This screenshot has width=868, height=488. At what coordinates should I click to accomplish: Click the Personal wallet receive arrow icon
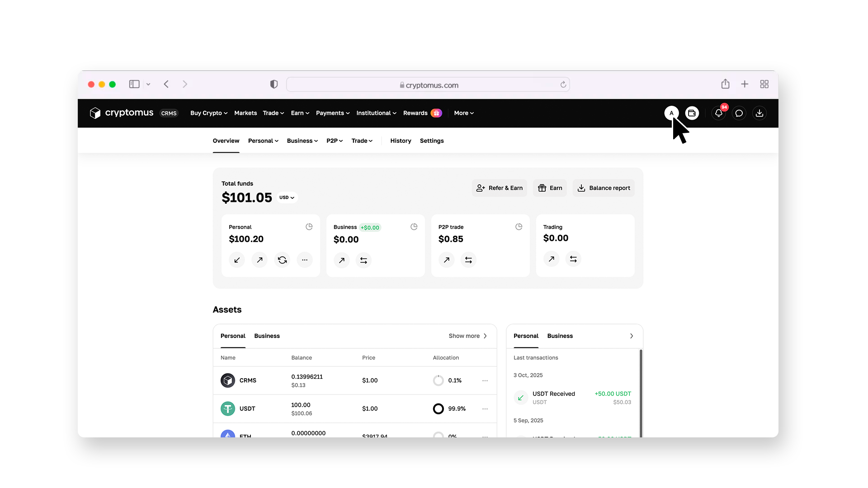[x=237, y=260]
